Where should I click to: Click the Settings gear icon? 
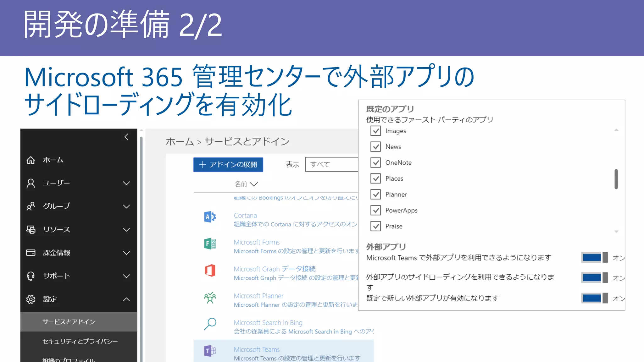pos(31,299)
